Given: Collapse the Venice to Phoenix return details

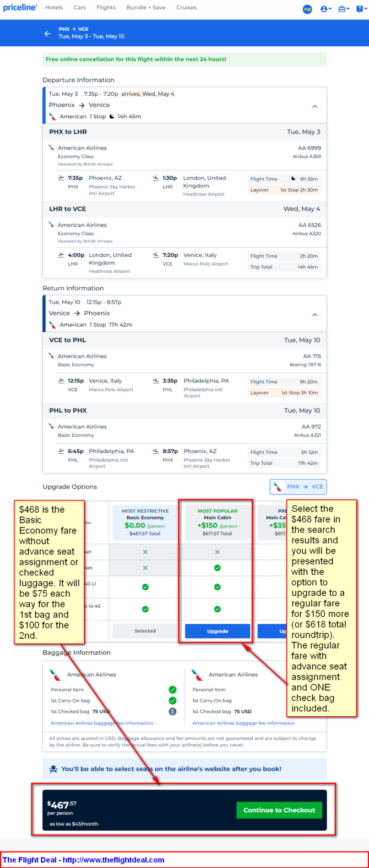Looking at the screenshot, I should point(315,315).
